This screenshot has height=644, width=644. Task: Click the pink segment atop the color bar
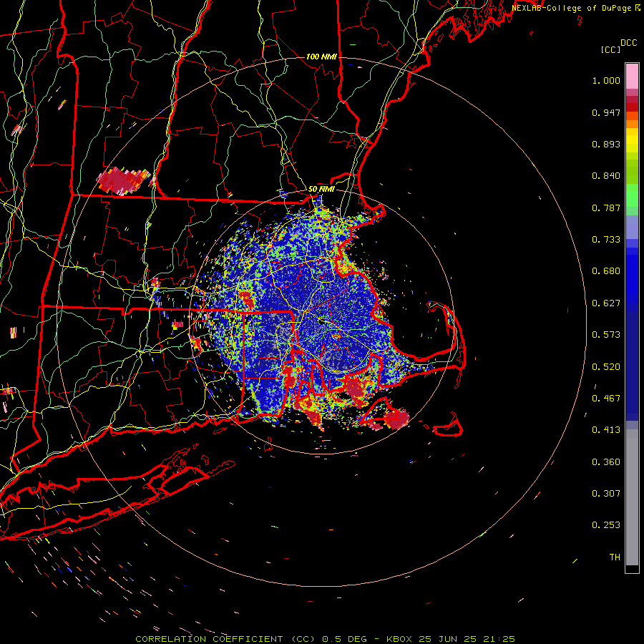[632, 76]
